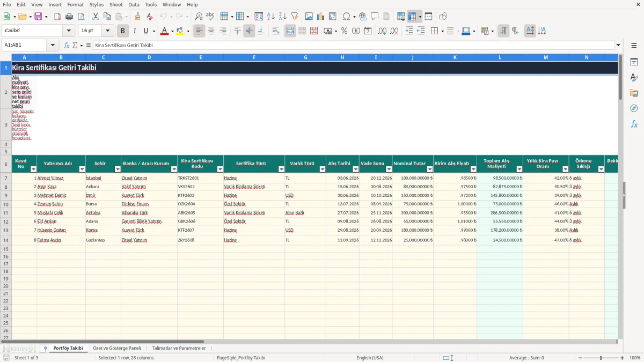
Task: Click zoom out minus button
Action: [x=579, y=358]
